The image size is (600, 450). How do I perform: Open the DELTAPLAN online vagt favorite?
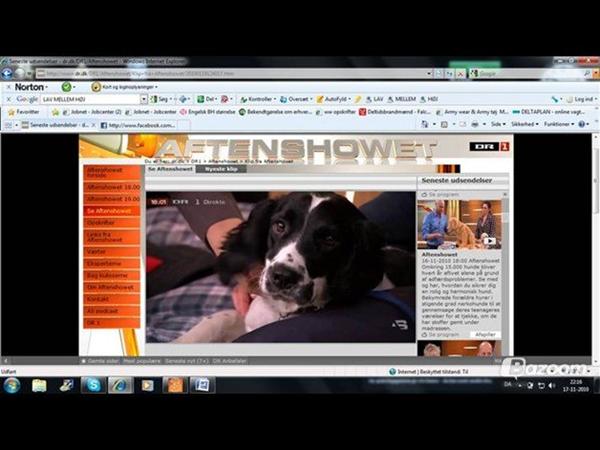click(x=549, y=112)
